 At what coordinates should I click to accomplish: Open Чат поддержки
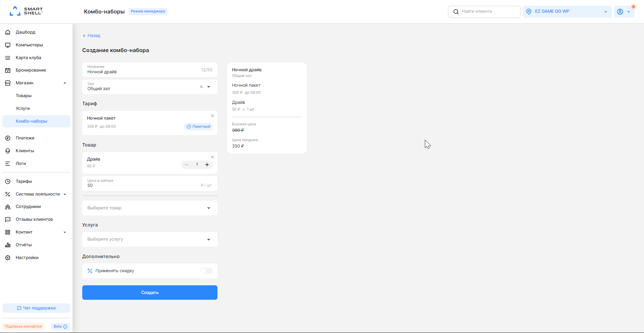tap(36, 308)
